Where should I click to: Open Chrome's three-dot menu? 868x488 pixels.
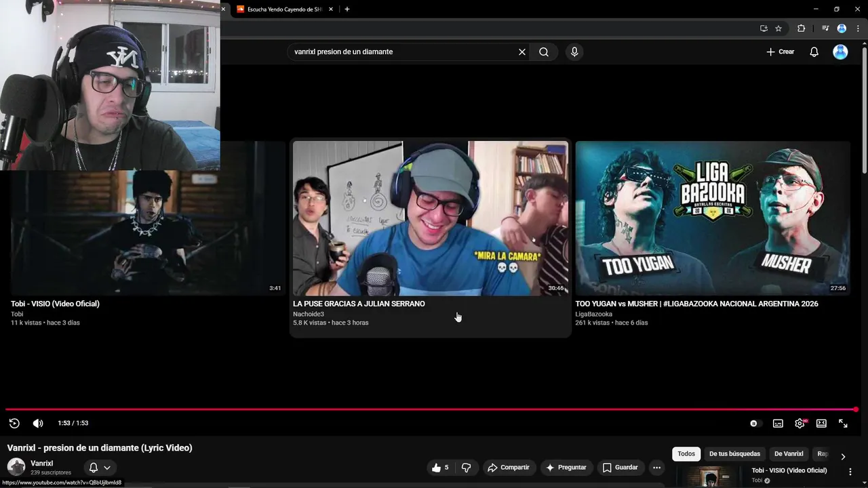(858, 28)
